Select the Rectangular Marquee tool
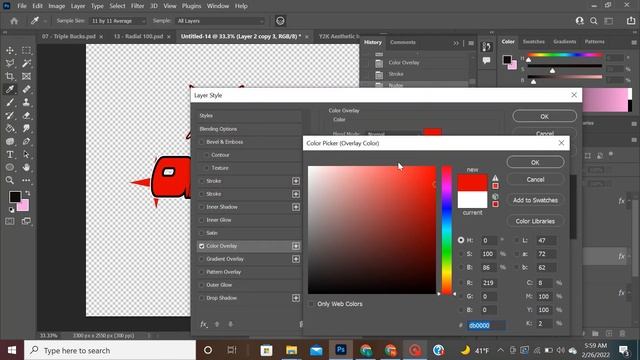 click(26, 50)
